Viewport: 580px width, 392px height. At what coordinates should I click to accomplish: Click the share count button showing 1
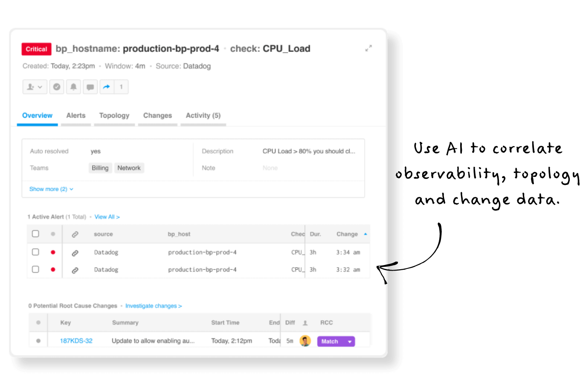click(121, 87)
